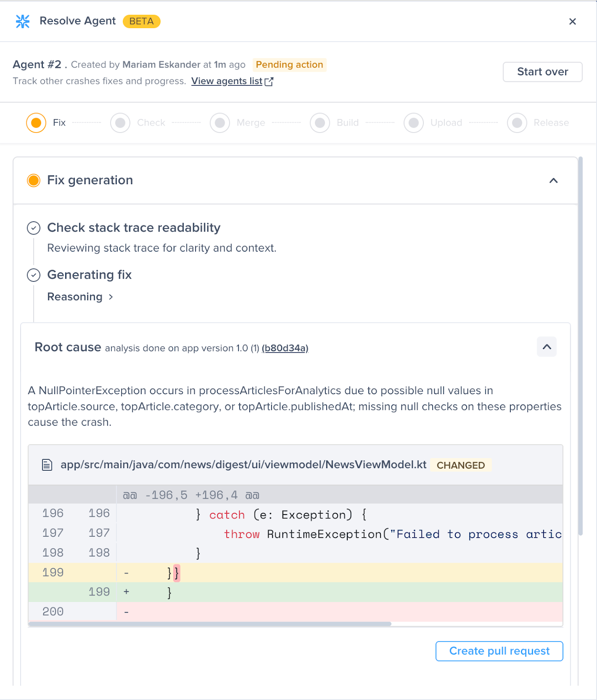Collapse the Root cause panel
597x700 pixels.
(547, 347)
